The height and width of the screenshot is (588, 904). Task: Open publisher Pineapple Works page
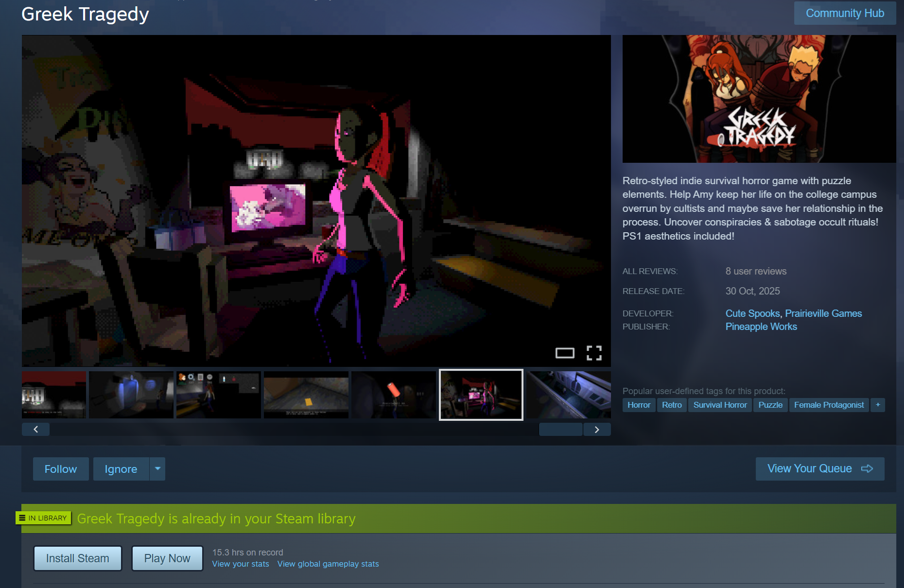(761, 327)
